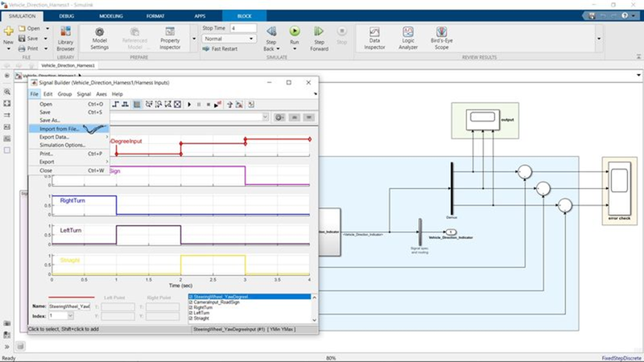Open the Signal menu in Signal Builder
The image size is (644, 362).
click(84, 94)
